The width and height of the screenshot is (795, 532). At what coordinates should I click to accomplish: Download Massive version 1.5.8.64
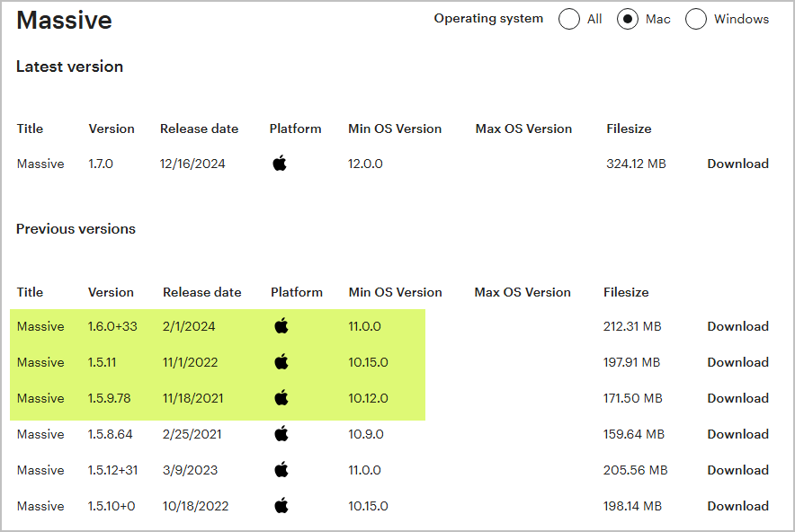pos(737,434)
